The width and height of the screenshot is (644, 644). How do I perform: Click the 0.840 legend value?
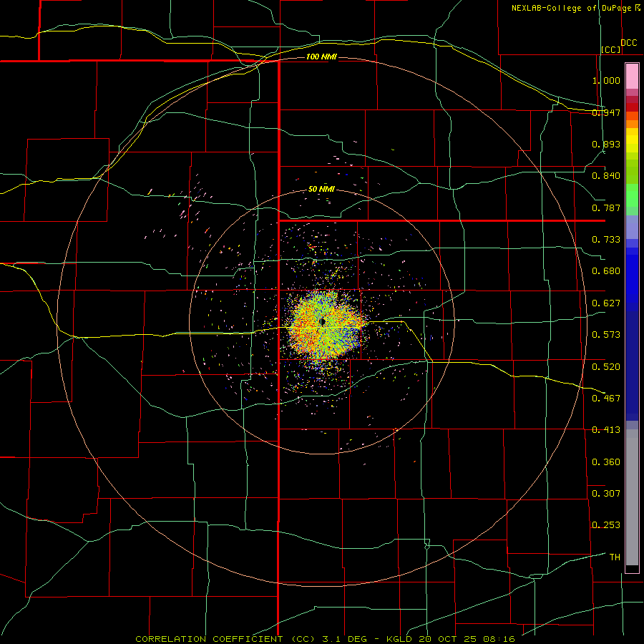click(606, 176)
